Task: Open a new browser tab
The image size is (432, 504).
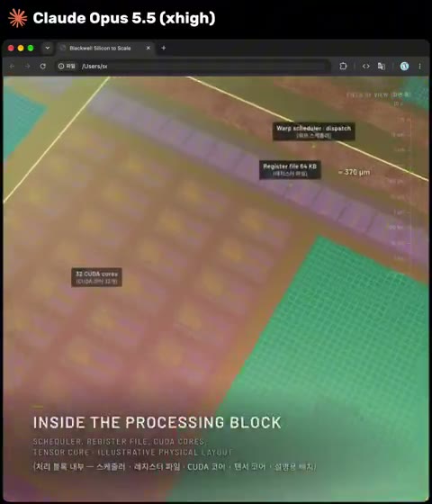Action: point(163,48)
